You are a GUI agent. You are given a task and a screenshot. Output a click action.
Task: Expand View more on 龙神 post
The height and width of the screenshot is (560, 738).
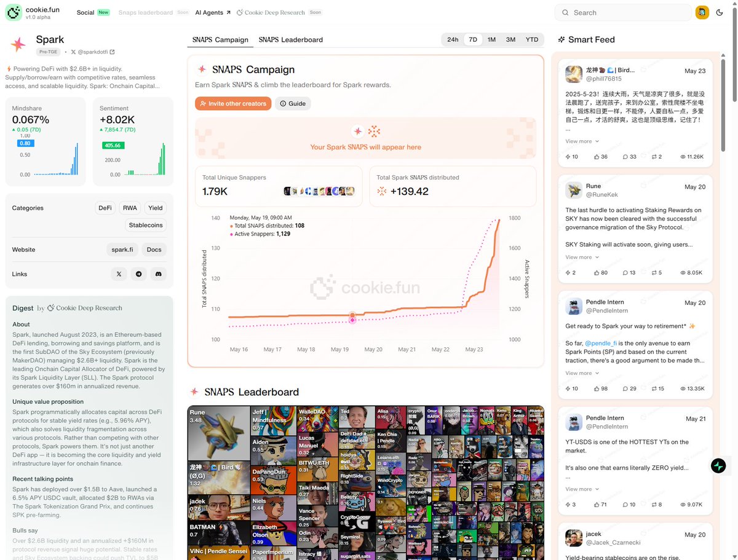click(x=582, y=141)
